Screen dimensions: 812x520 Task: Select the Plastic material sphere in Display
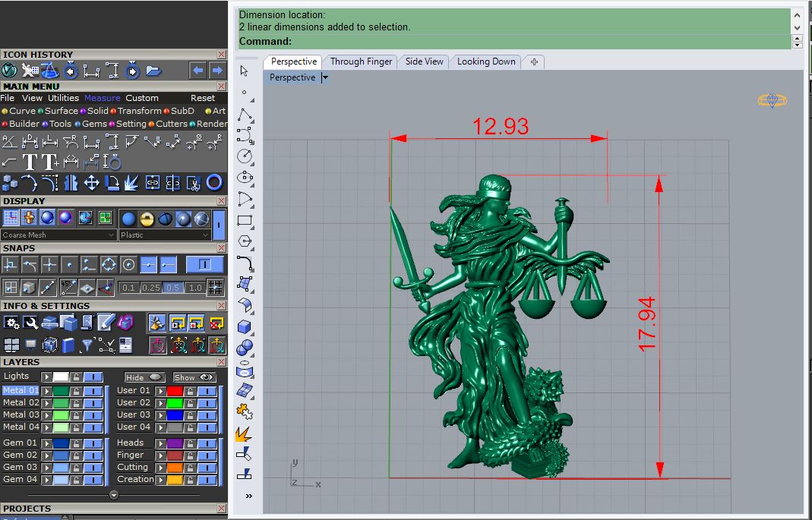click(x=129, y=218)
